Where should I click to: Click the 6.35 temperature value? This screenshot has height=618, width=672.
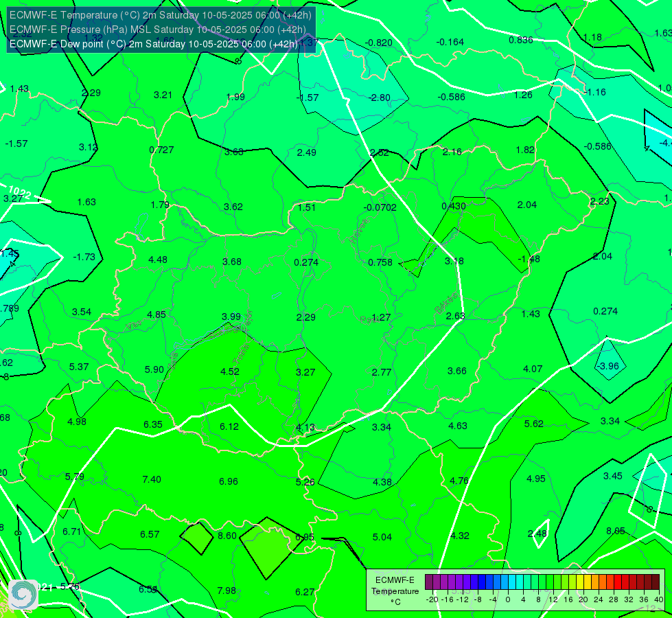tap(153, 424)
